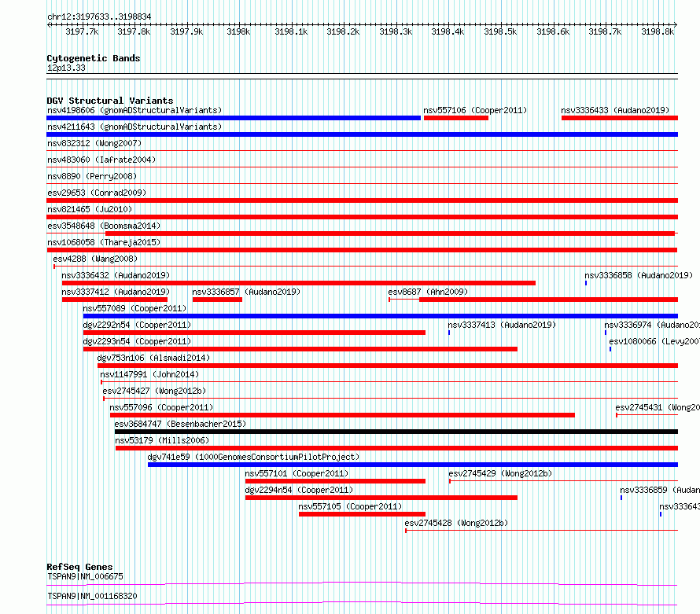The height and width of the screenshot is (614, 700).
Task: Select nsv1068058 (Thareja2015) variant label
Action: click(104, 242)
